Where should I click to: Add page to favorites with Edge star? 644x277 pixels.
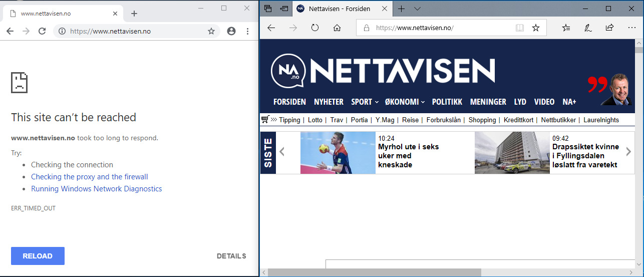click(536, 28)
